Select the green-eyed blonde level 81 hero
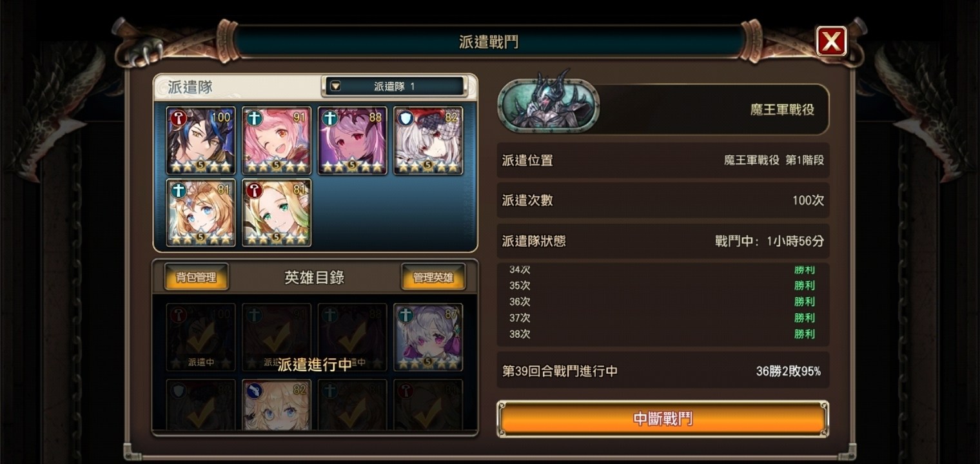The width and height of the screenshot is (980, 464). coord(277,213)
